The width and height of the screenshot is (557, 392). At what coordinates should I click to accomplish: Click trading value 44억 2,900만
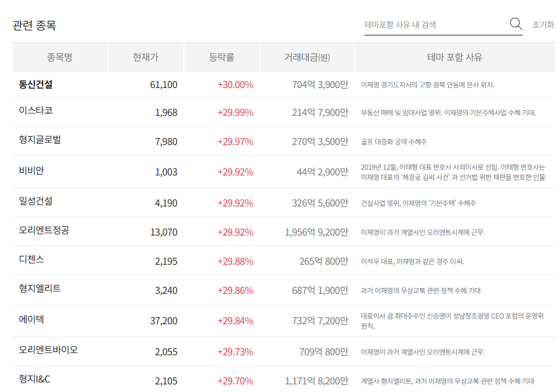[323, 172]
